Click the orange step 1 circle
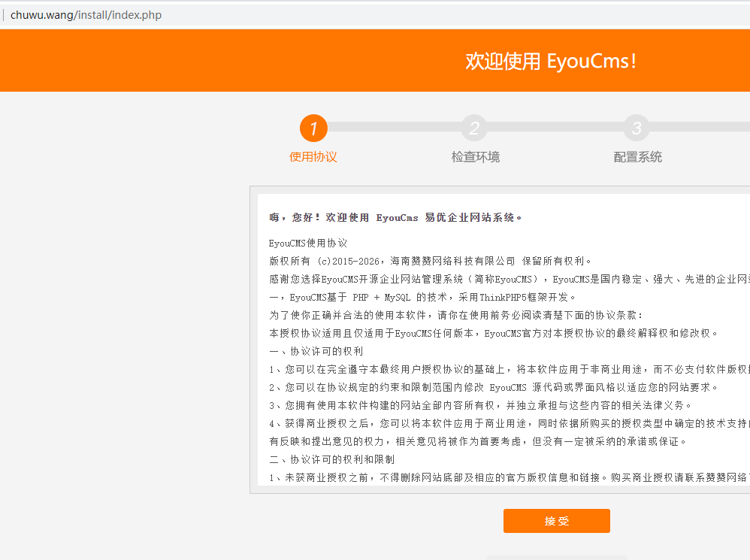The width and height of the screenshot is (750, 560). 313,128
